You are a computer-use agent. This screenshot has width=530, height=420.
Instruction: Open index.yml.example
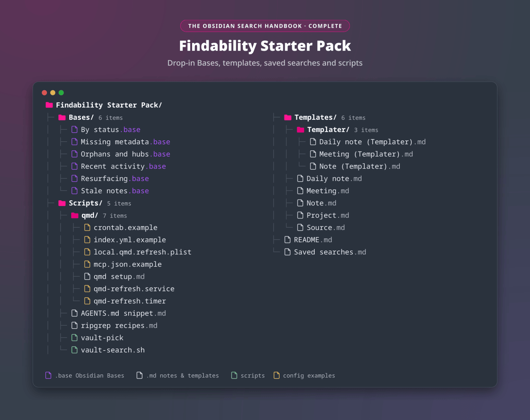coord(130,240)
